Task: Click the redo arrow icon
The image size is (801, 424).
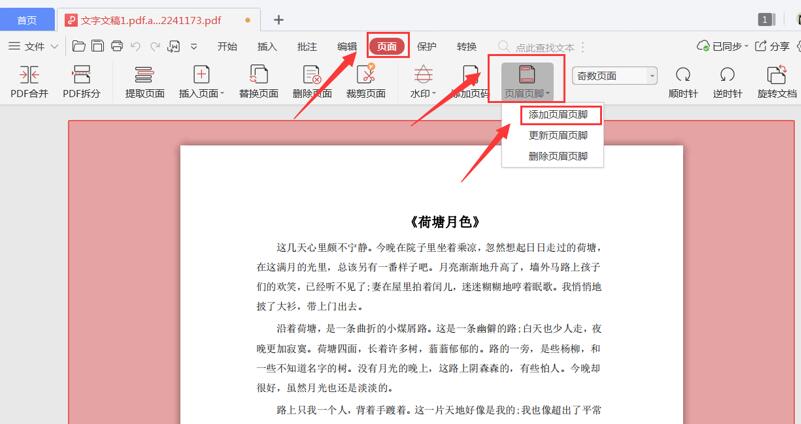Action: pyautogui.click(x=155, y=46)
